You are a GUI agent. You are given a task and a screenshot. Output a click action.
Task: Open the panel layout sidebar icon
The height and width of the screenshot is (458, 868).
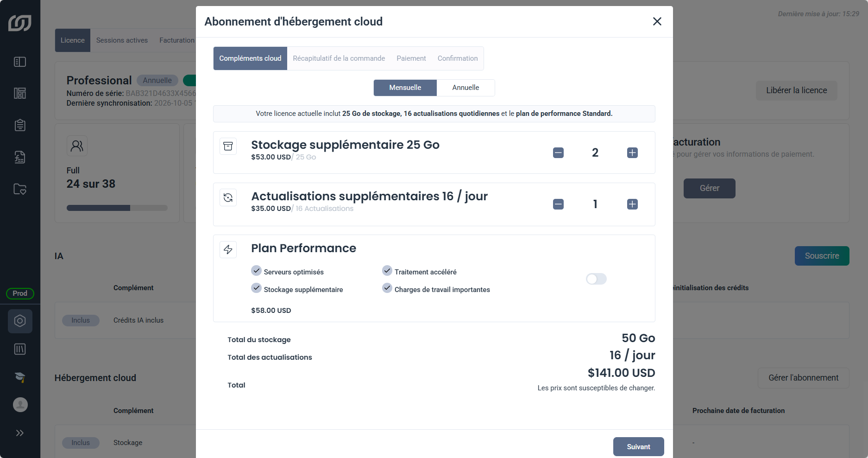20,62
